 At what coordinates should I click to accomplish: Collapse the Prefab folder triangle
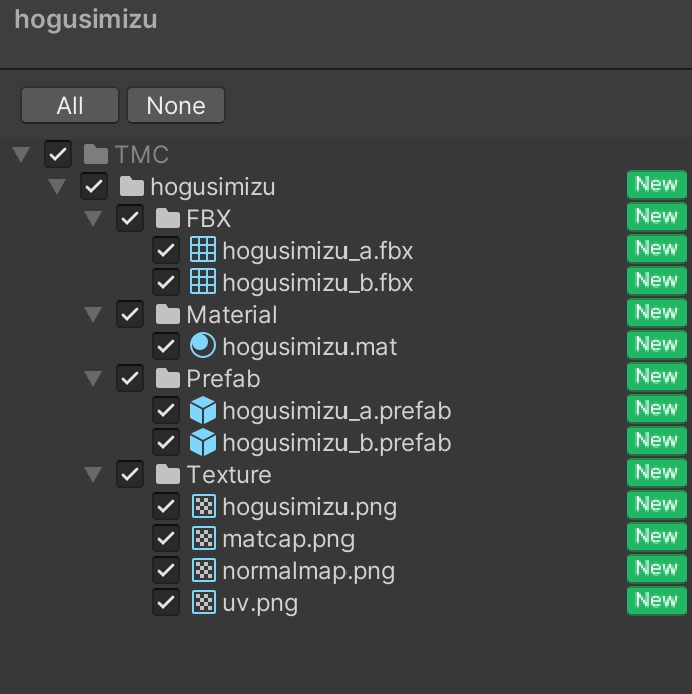pos(93,378)
